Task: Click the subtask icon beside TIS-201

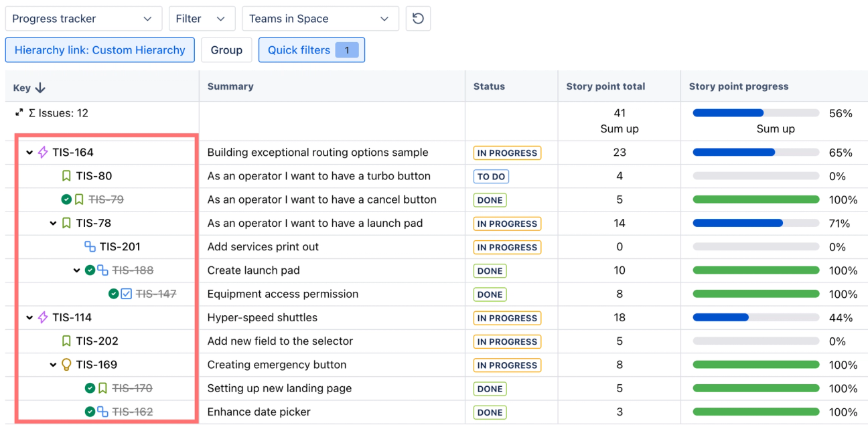Action: click(x=90, y=247)
